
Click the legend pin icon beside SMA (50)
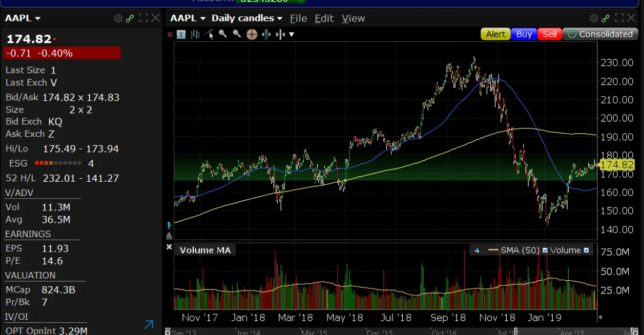(477, 250)
